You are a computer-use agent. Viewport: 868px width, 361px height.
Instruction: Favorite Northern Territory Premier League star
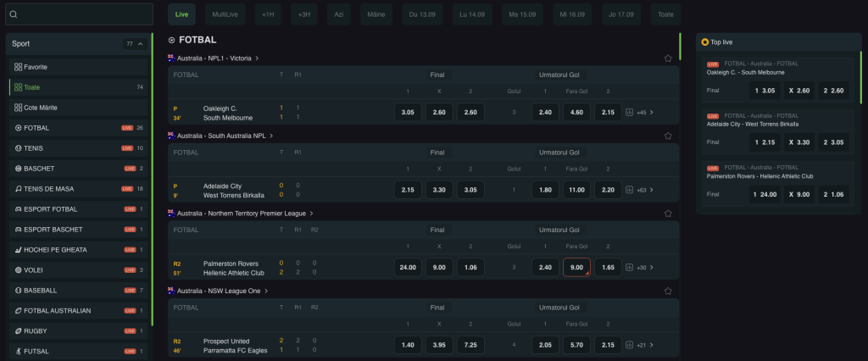click(668, 214)
